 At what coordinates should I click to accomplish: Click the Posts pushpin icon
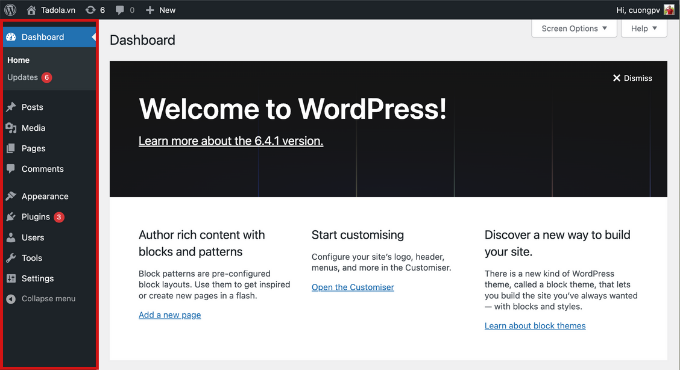(x=11, y=107)
